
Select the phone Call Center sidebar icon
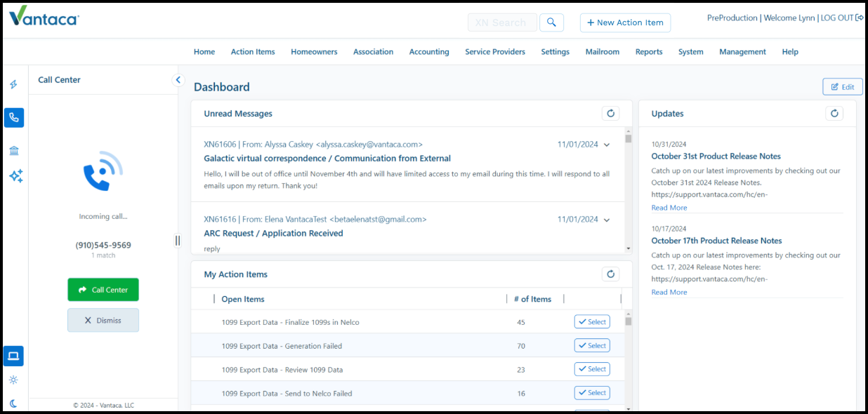pos(14,118)
